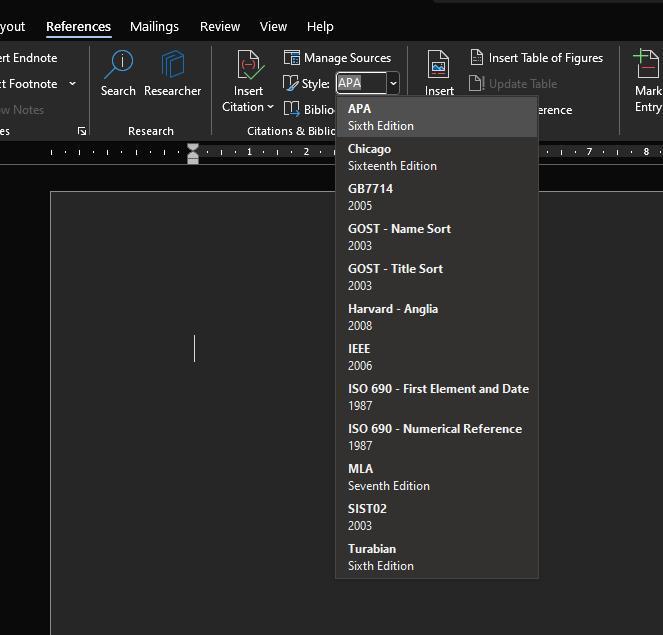
Task: Choose SIST02 2003 style
Action: click(437, 517)
